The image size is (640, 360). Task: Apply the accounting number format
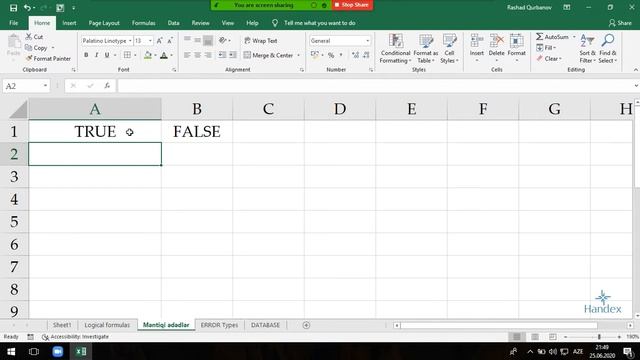(x=314, y=55)
